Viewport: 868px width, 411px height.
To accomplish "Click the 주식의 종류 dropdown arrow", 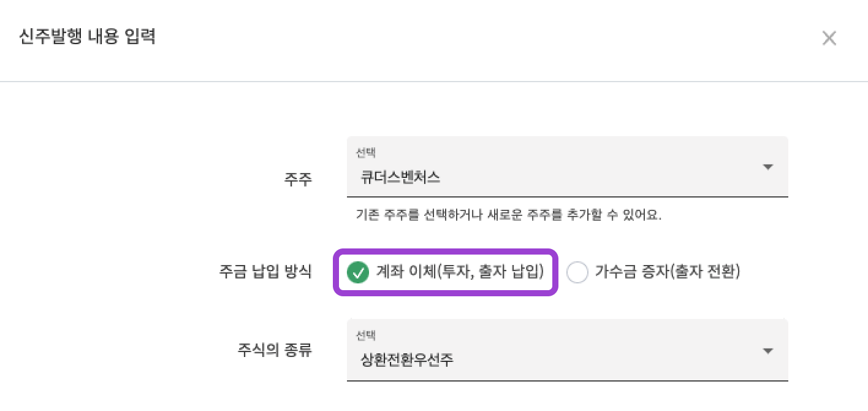I will click(767, 350).
